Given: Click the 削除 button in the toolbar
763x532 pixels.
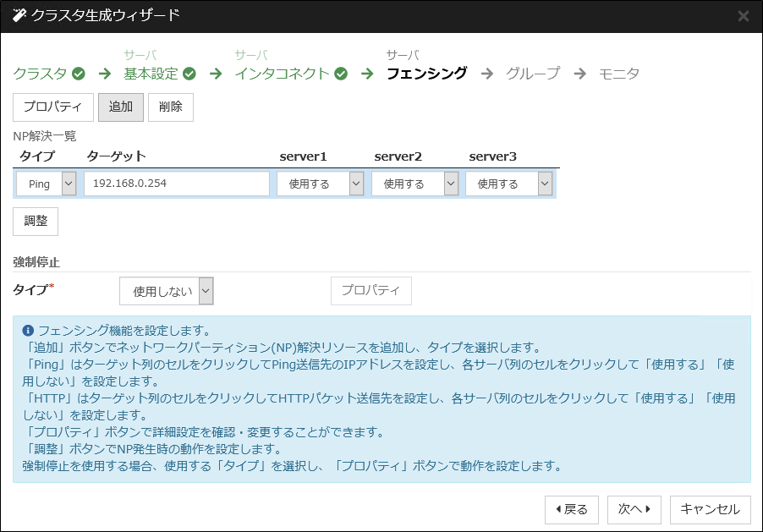Looking at the screenshot, I should 172,107.
